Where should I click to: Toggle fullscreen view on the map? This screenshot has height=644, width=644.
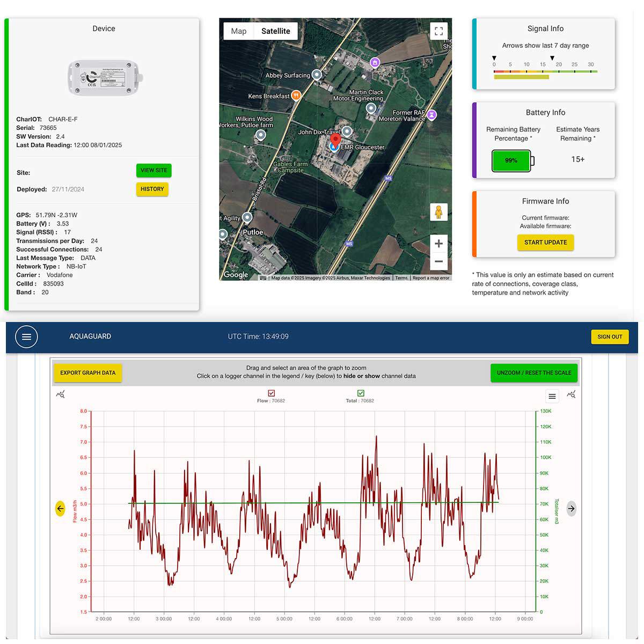tap(438, 31)
